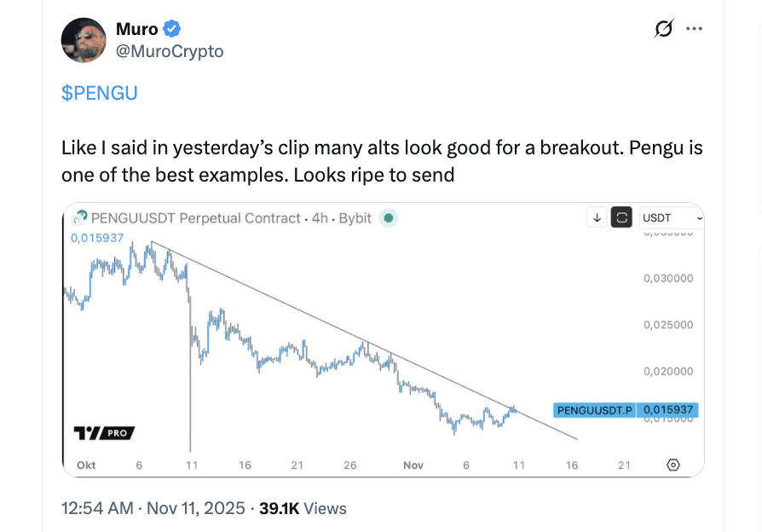
Task: Toggle the dark square chart mode button
Action: point(622,217)
